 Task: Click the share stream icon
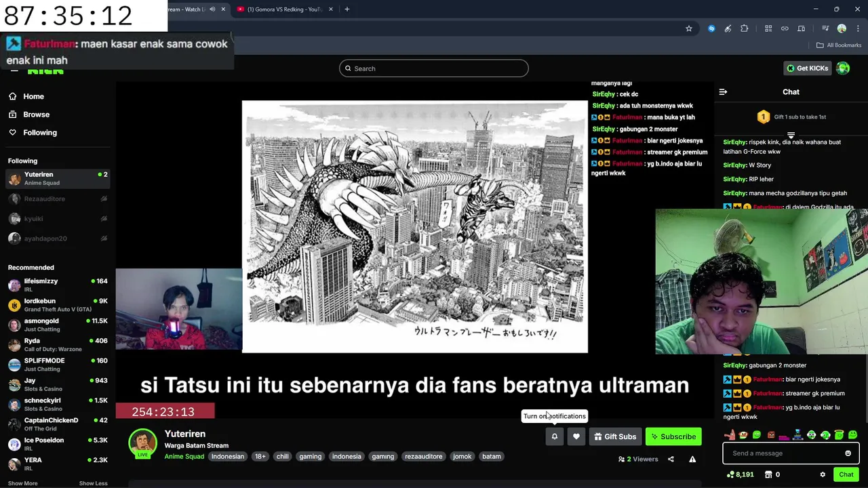[x=671, y=459]
